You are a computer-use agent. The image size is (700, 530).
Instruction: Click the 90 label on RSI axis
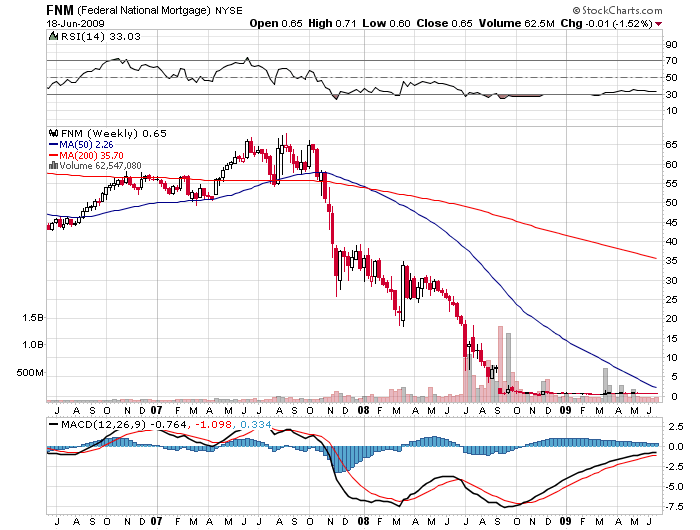[671, 45]
